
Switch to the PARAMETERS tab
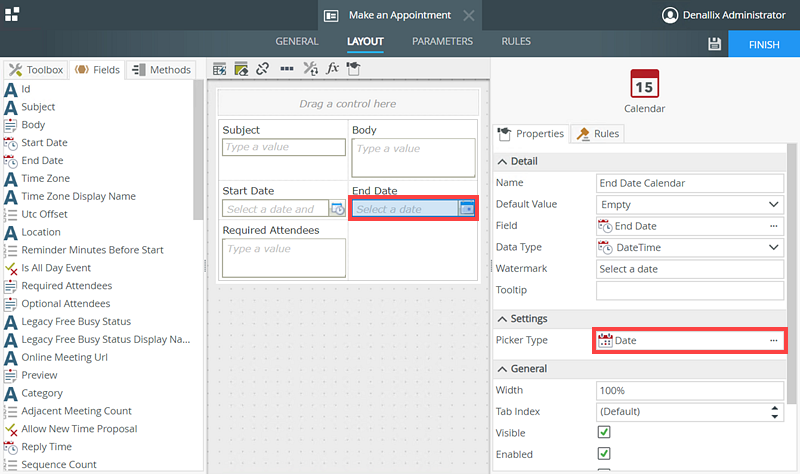(x=442, y=42)
